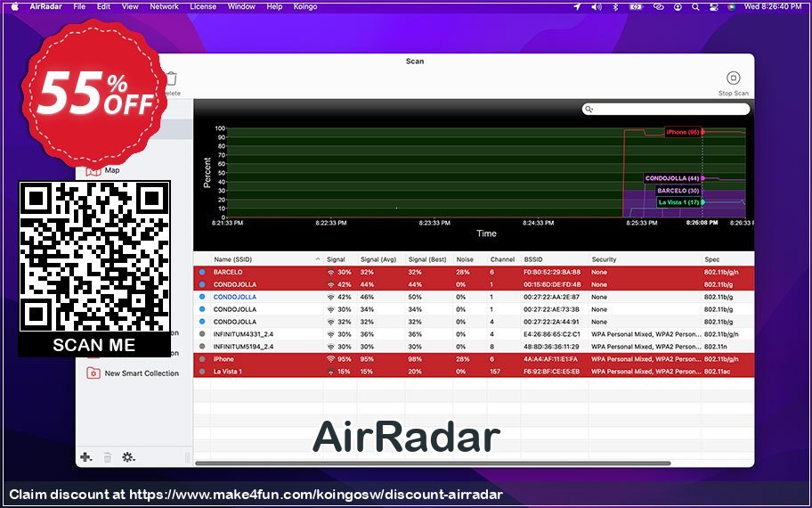Click the sort arrow in Name column header
The width and height of the screenshot is (812, 508).
point(318,259)
